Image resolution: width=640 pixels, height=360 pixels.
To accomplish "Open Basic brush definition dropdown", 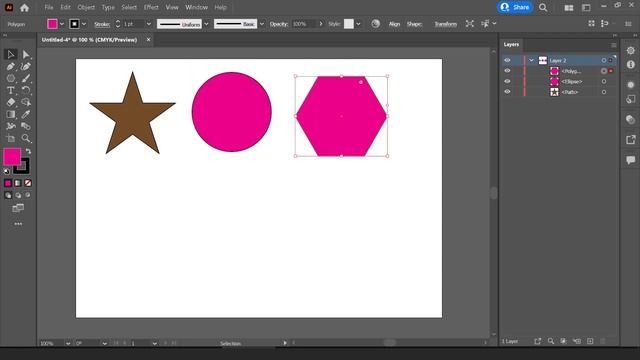I will (x=262, y=24).
